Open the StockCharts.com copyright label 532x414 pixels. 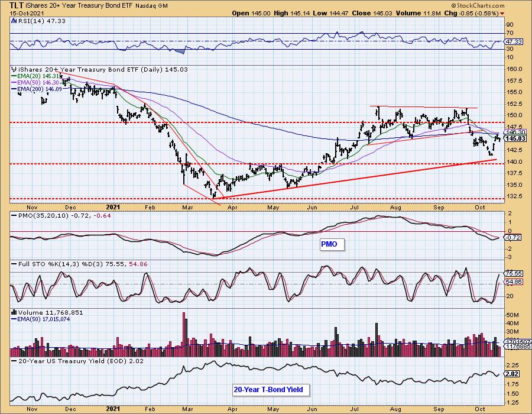(x=478, y=5)
